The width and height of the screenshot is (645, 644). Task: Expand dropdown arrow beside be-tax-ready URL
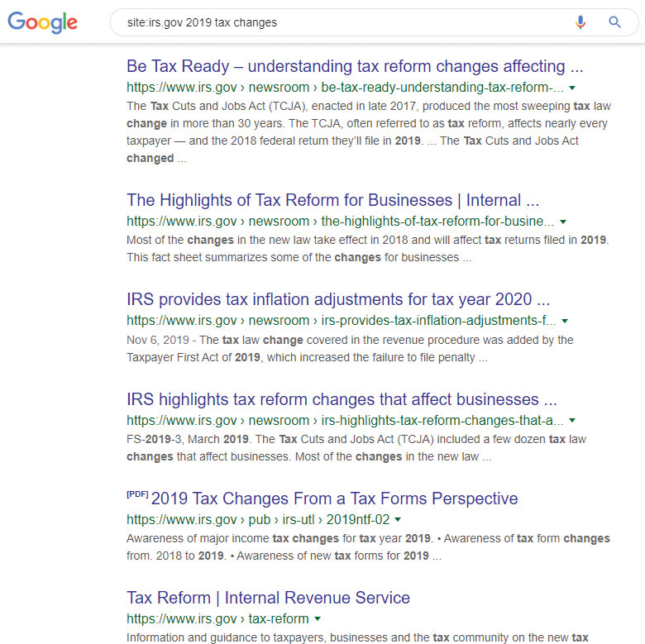(572, 88)
